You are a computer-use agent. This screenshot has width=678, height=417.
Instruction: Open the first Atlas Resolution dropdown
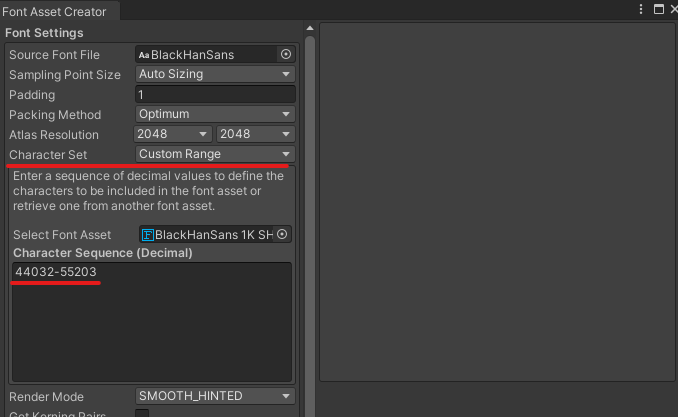(x=173, y=135)
